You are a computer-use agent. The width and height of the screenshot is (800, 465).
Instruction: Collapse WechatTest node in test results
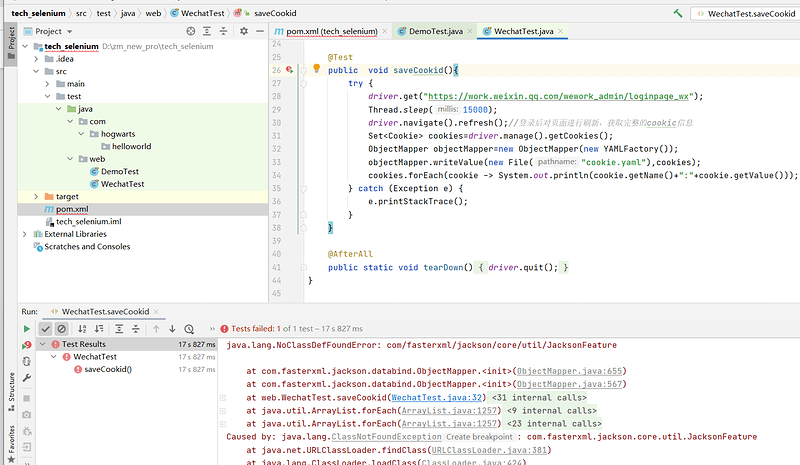tap(54, 357)
